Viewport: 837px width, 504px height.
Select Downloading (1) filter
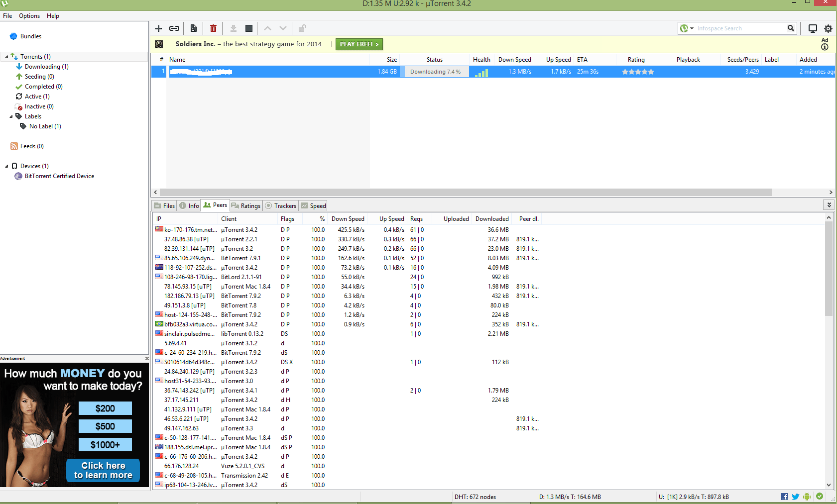pos(47,67)
